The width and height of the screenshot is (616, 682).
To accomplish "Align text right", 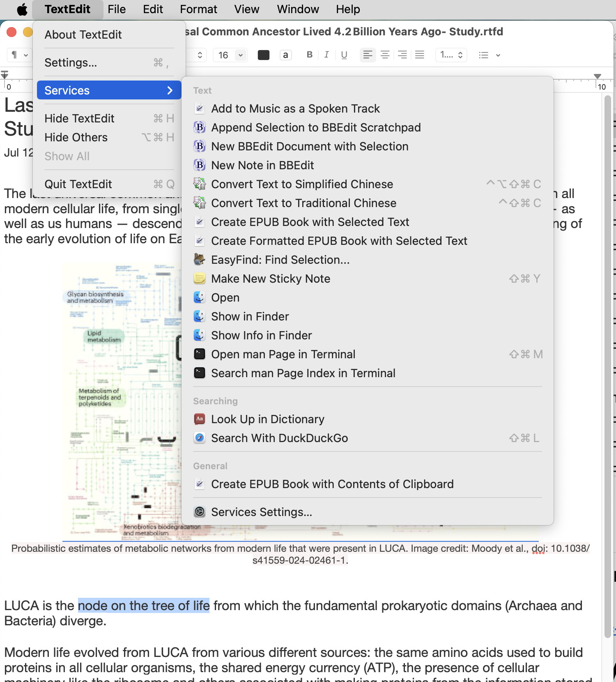I will pyautogui.click(x=402, y=55).
